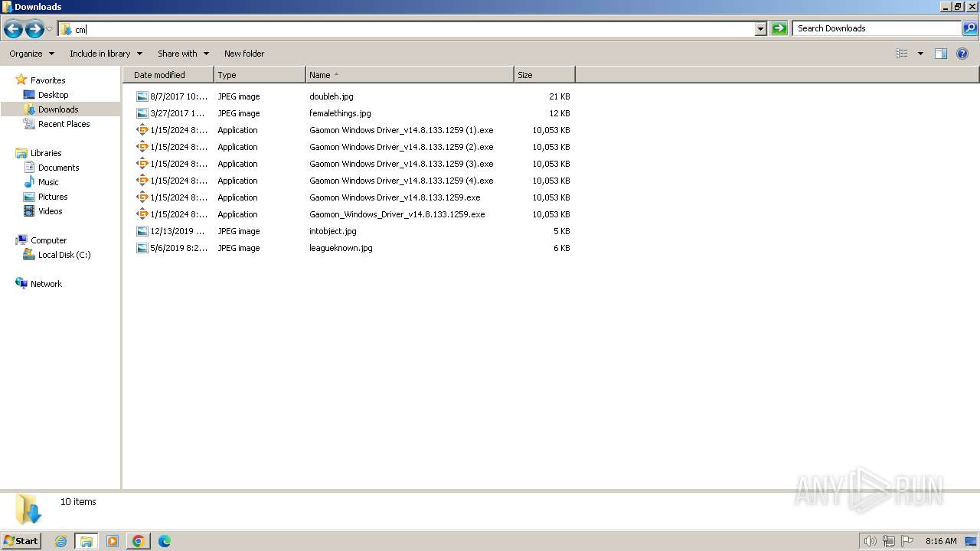Click icon of Gaomon Windows Driver (1).exe
The image size is (980, 551).
(x=142, y=130)
